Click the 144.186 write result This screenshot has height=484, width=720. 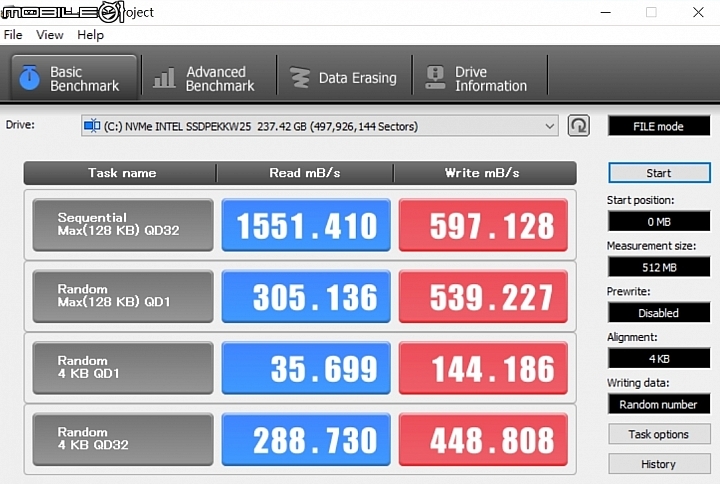pos(483,368)
